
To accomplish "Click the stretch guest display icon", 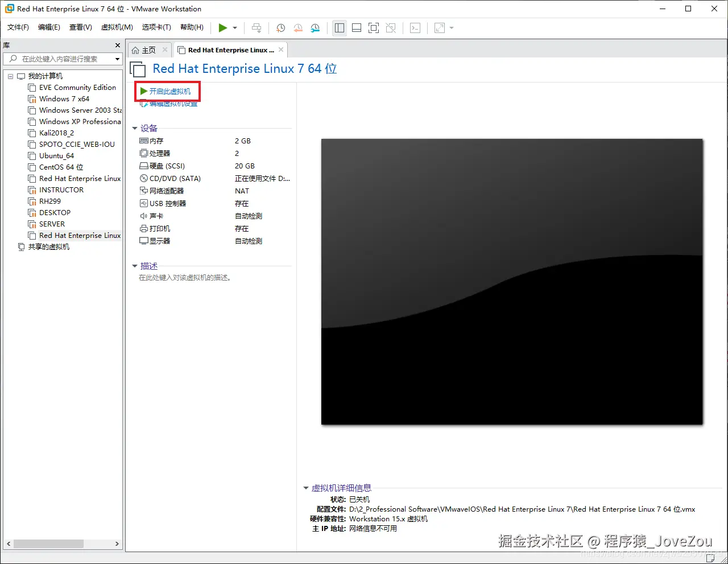I will (x=440, y=28).
